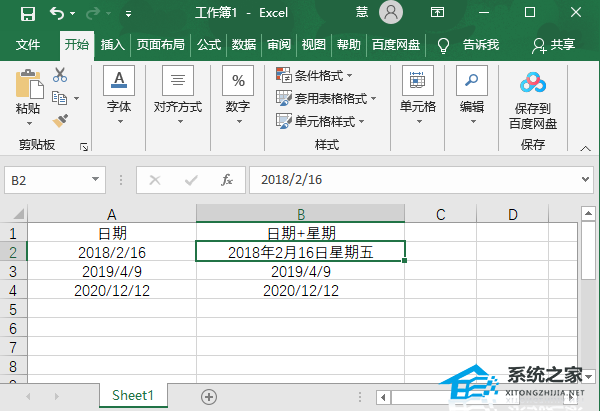The height and width of the screenshot is (411, 600).
Task: Click cell B4 with 2020/12/12
Action: (300, 290)
